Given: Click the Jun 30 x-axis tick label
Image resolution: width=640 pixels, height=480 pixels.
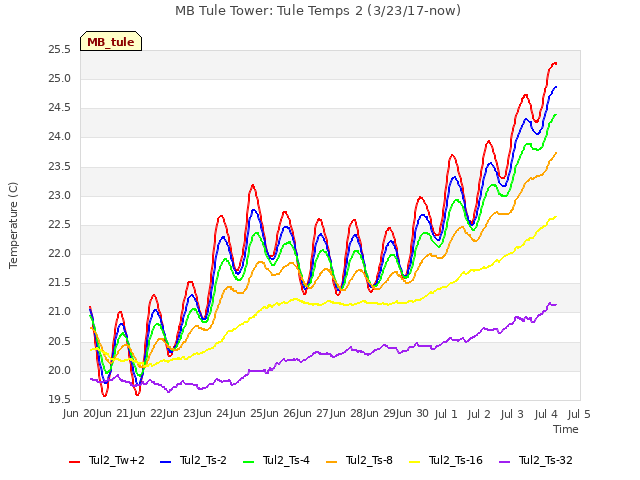Looking at the screenshot, I should (412, 414).
